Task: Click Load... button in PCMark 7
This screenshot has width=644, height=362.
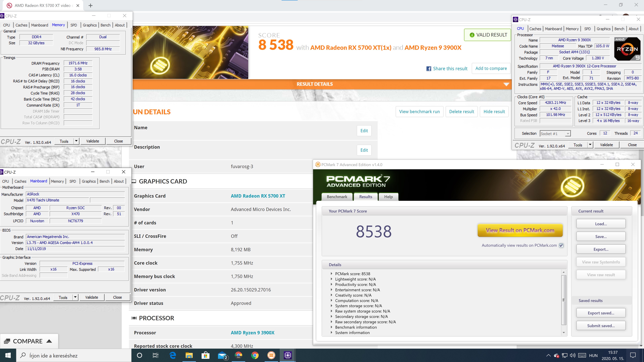Action: coord(601,224)
